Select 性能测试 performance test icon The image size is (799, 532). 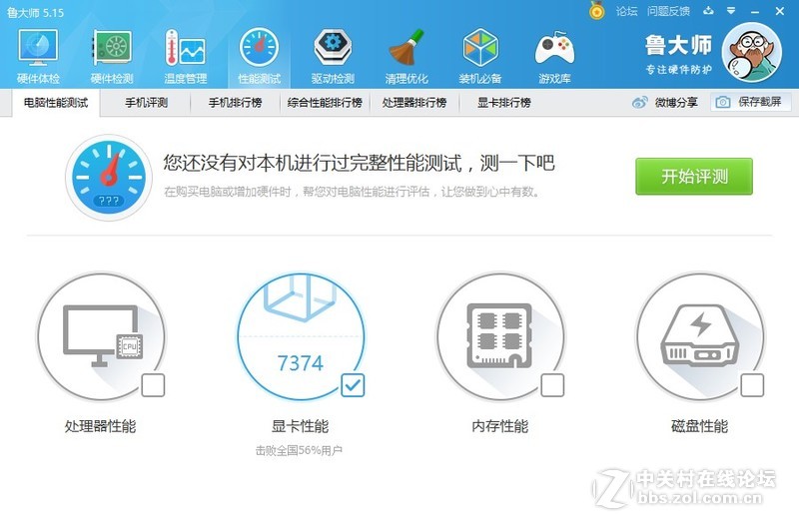pyautogui.click(x=259, y=56)
